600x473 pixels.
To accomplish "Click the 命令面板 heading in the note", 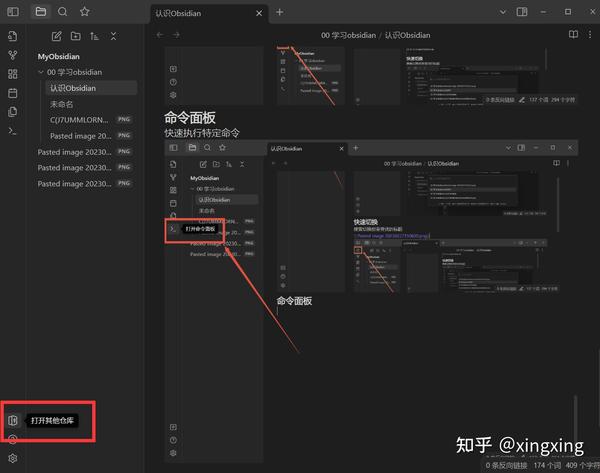I will pos(190,117).
